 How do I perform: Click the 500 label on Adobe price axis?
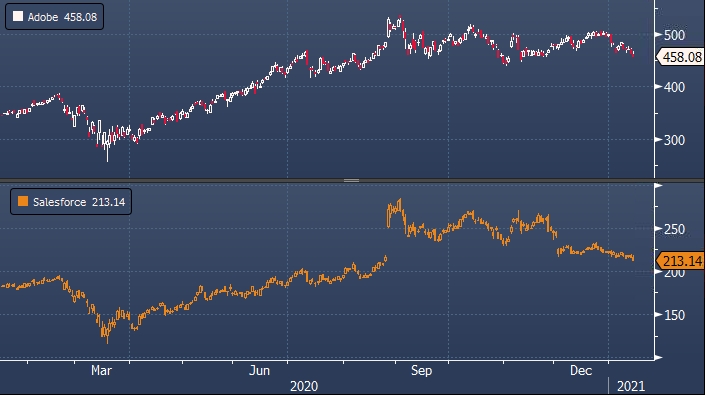tap(674, 35)
